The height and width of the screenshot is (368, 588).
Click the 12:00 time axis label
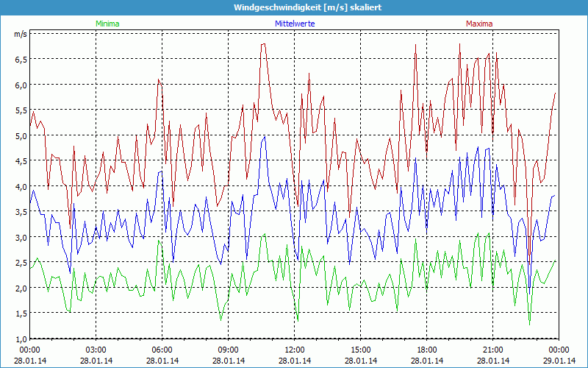[x=295, y=350]
